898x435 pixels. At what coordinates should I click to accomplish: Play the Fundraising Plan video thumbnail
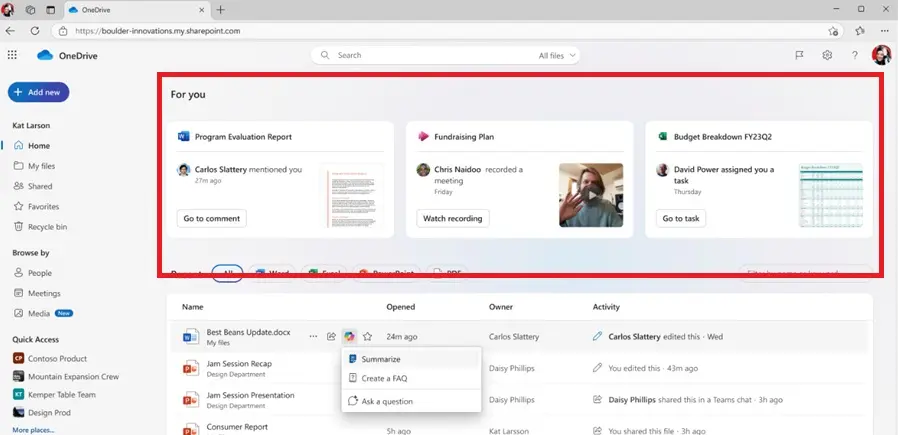point(590,195)
